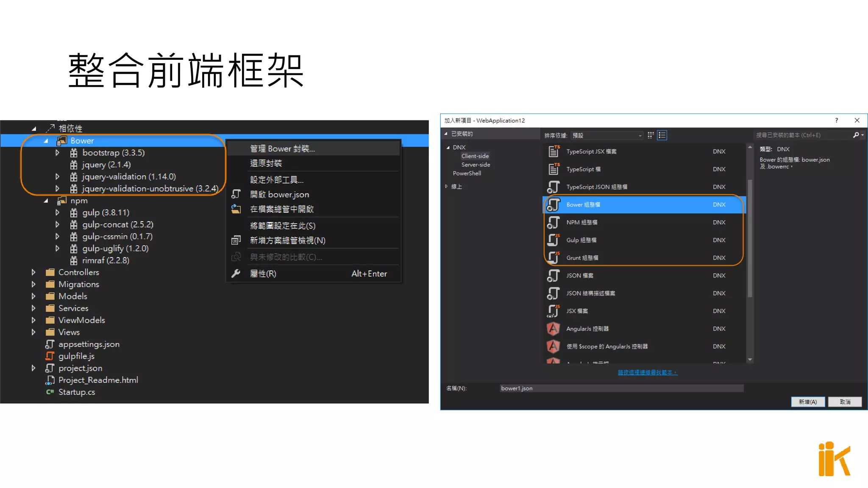The image size is (868, 488).
Task: Expand the bootstrap (3.3.5) node
Action: click(57, 152)
